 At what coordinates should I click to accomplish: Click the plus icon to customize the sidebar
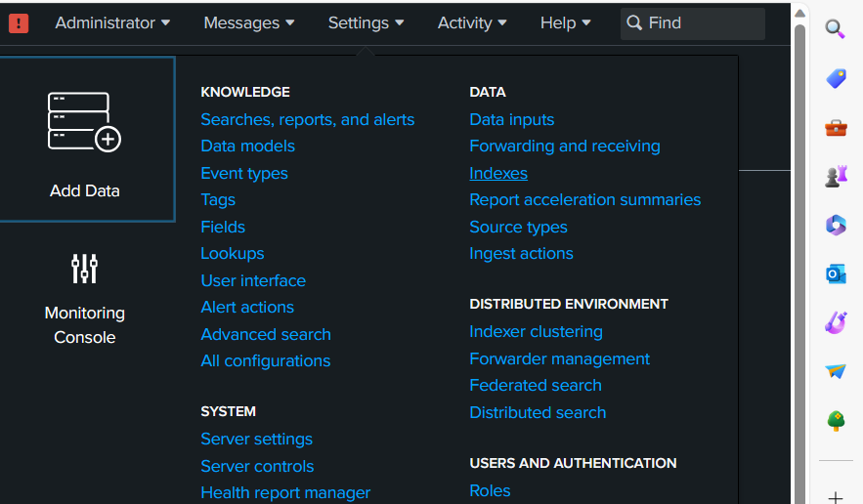tap(836, 497)
